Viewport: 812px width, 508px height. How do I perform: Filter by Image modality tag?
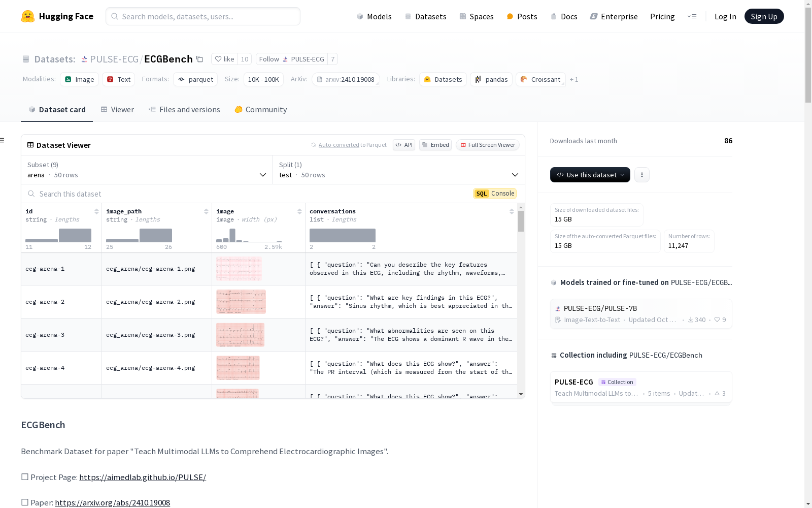click(79, 79)
